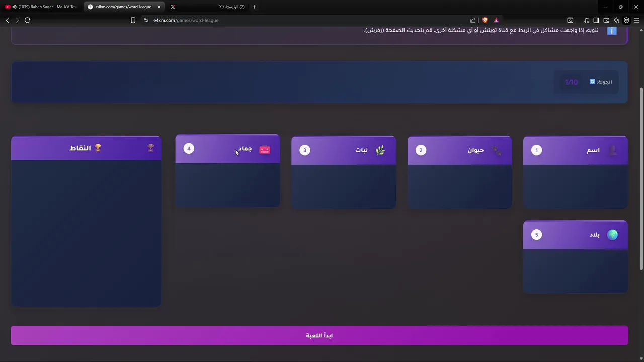Click number badge 2 on حيوان card
Screen dimensions: 644x362
421,150
